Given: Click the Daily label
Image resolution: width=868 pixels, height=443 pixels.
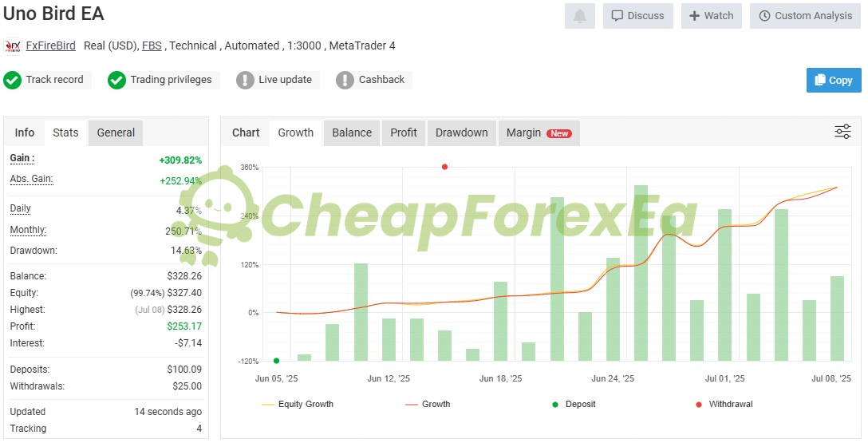Looking at the screenshot, I should 21,209.
